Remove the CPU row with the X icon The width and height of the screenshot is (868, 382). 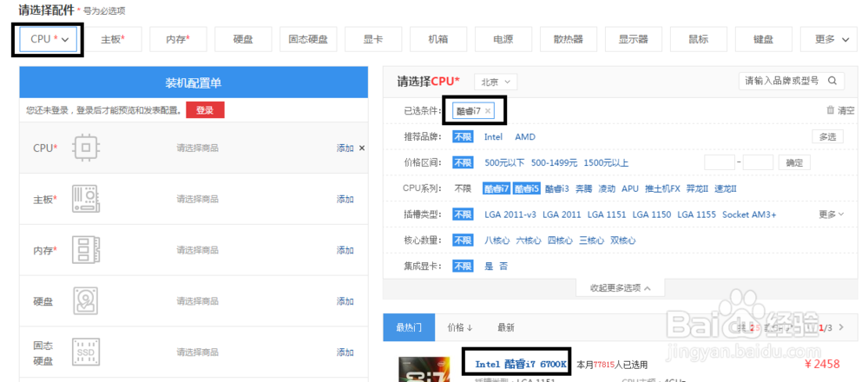362,148
